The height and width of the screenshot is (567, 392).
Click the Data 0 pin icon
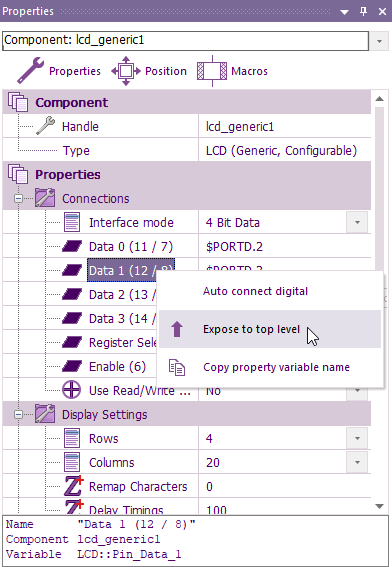[72, 247]
